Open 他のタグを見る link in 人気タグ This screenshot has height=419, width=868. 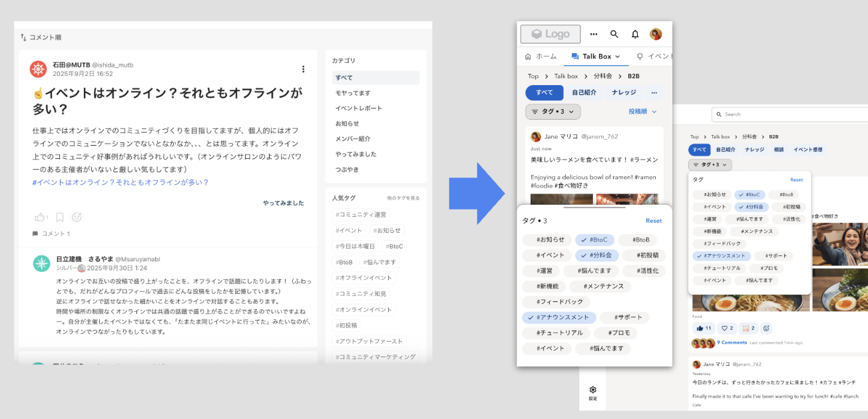tap(403, 198)
